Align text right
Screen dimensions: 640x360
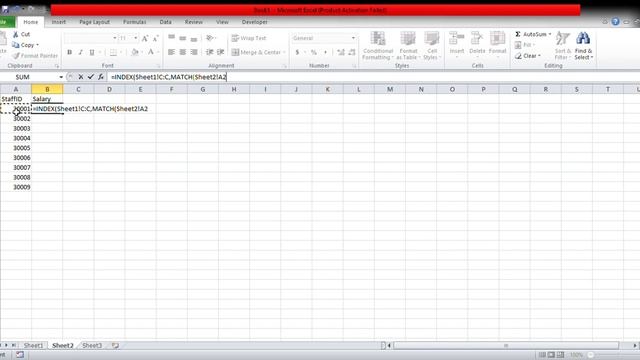[194, 52]
